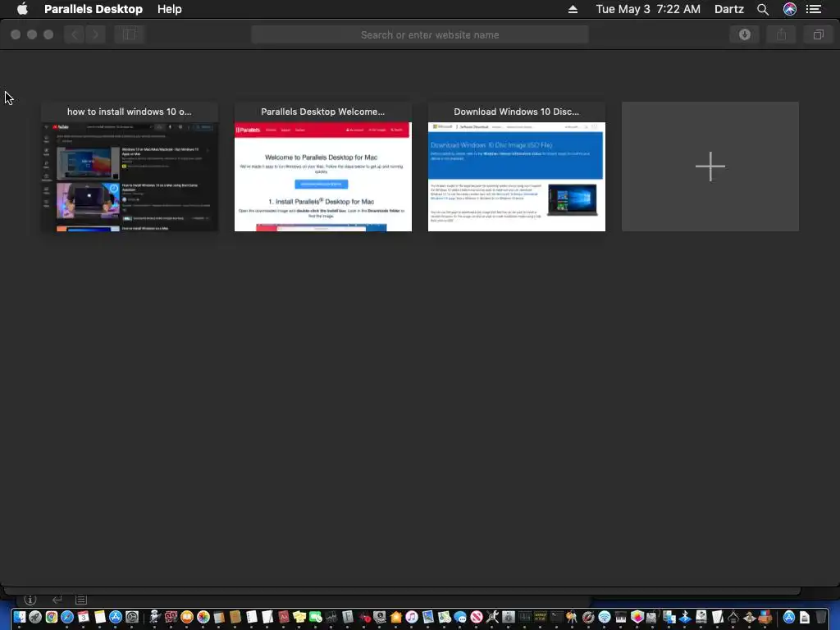Screen dimensions: 840x630
Task: Open Keychain Access keys icon in the Dock
Action: (572, 617)
